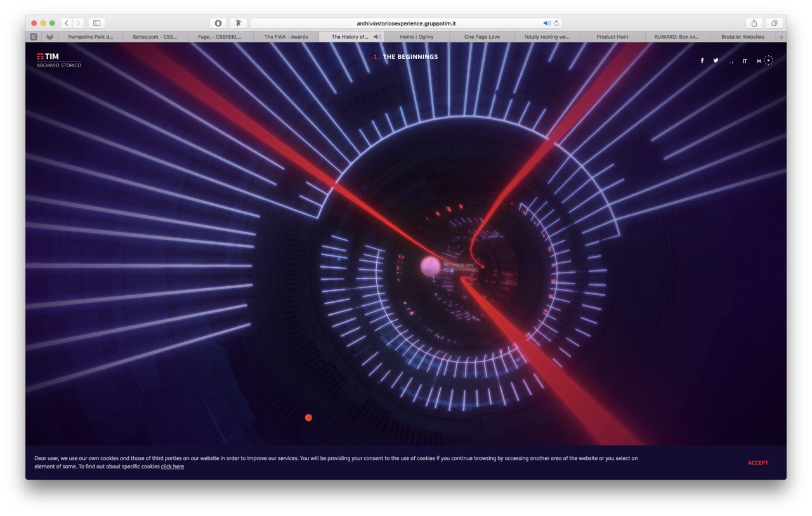Open the cookie policy 'click here' link
The image size is (812, 516).
point(173,466)
